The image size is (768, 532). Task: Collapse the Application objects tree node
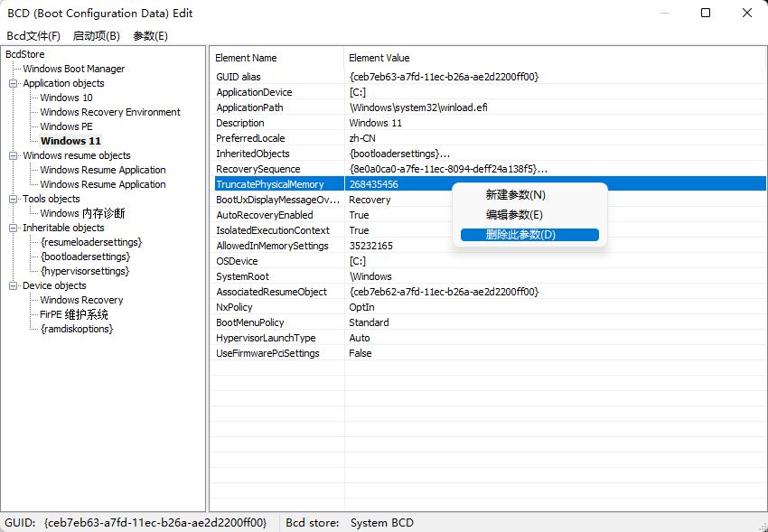tap(14, 83)
